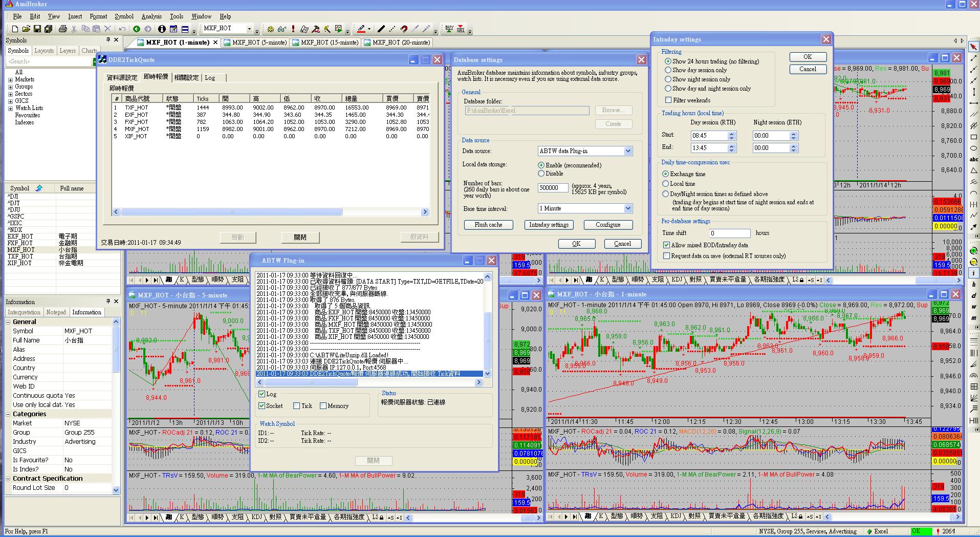This screenshot has height=537, width=980.
Task: Click the 關閉 button in DDE2TickQuote
Action: pos(300,237)
